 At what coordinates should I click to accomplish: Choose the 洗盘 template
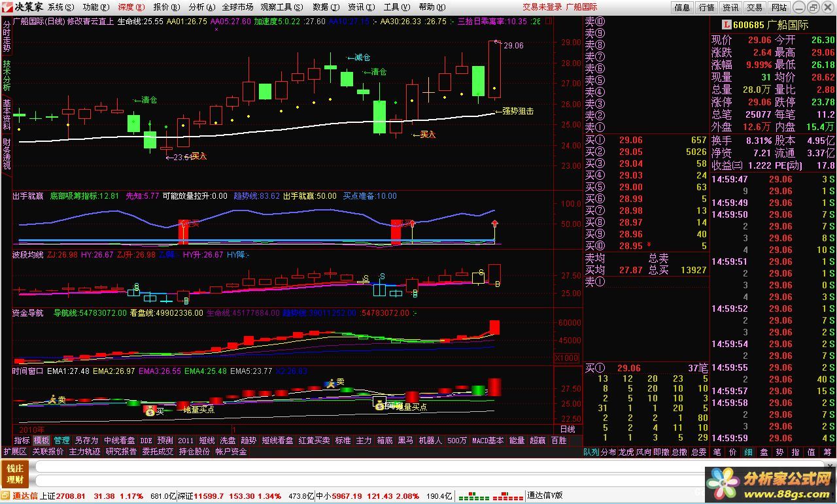(x=228, y=441)
